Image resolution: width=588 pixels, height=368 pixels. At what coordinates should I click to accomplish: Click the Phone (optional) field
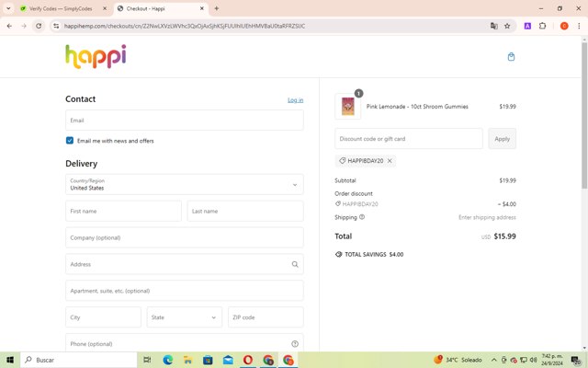[x=184, y=343]
